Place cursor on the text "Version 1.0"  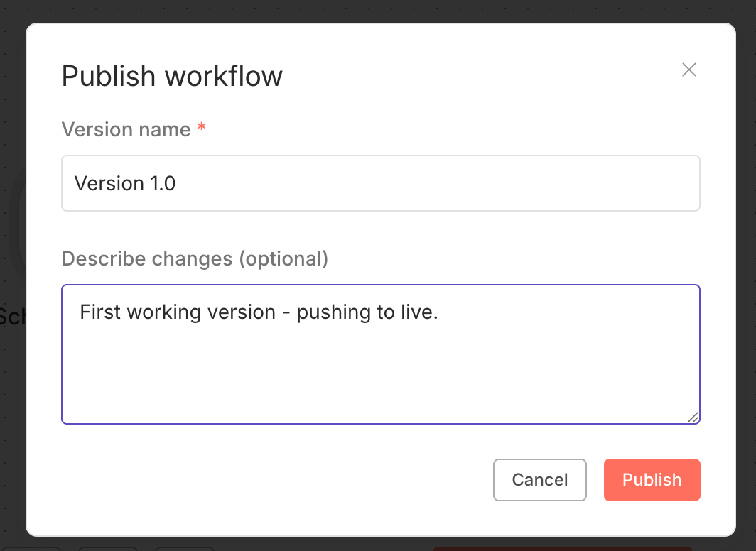[125, 183]
